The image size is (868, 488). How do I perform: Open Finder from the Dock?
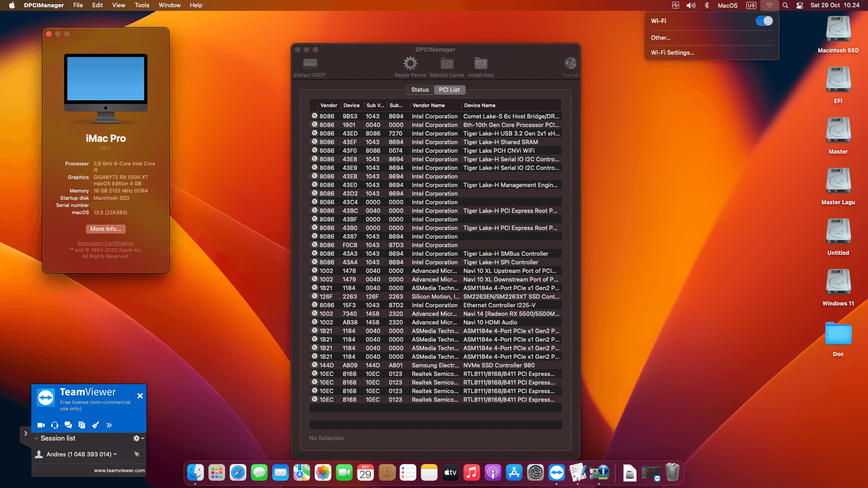[195, 473]
